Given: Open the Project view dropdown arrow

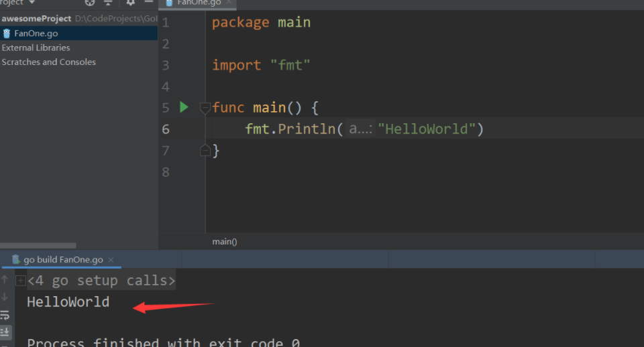Looking at the screenshot, I should pyautogui.click(x=32, y=3).
